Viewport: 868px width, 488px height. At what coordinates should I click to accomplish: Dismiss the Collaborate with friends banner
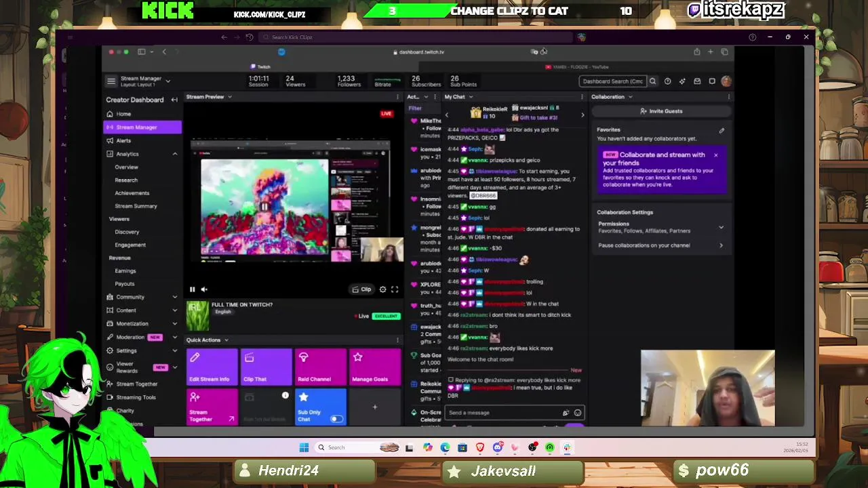tap(715, 155)
